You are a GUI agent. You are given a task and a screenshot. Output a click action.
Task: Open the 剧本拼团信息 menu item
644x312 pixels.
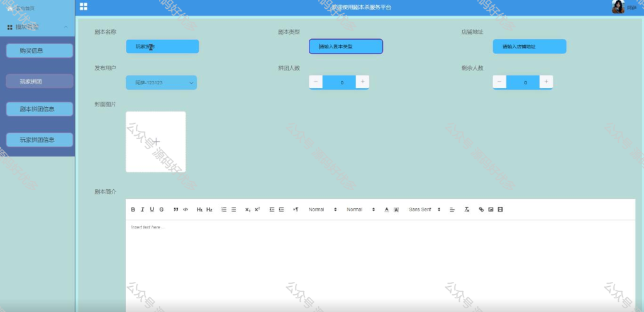40,109
